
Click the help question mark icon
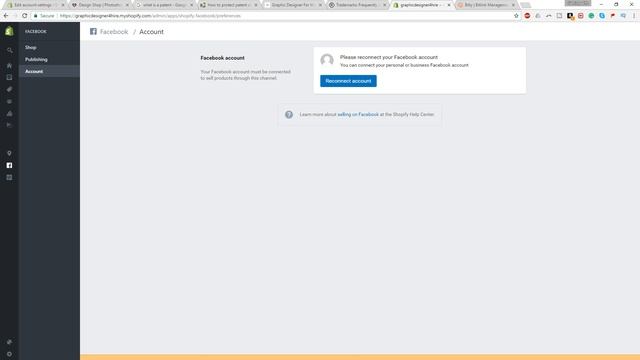pos(289,114)
